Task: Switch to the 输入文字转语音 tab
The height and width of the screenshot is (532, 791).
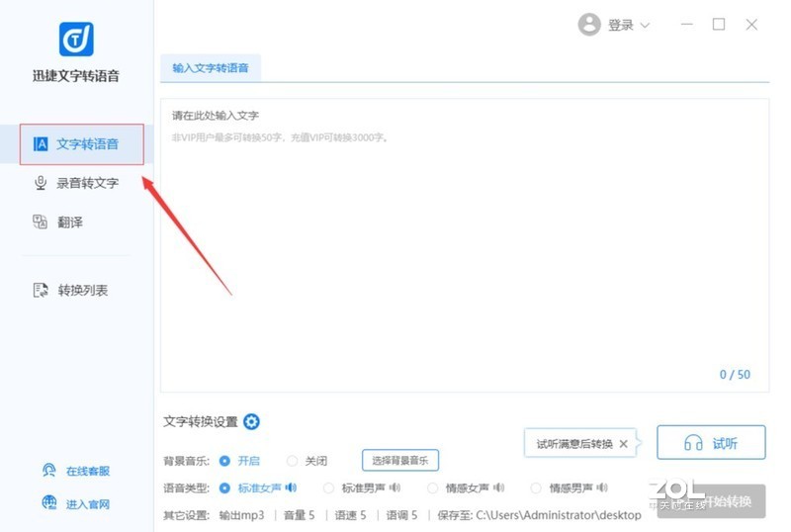Action: pos(211,68)
